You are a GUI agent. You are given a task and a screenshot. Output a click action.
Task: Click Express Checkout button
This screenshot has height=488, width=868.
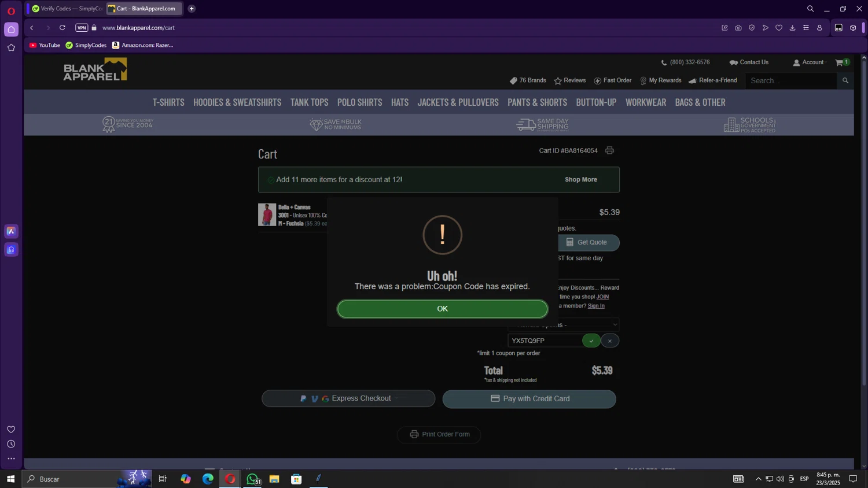click(x=348, y=398)
